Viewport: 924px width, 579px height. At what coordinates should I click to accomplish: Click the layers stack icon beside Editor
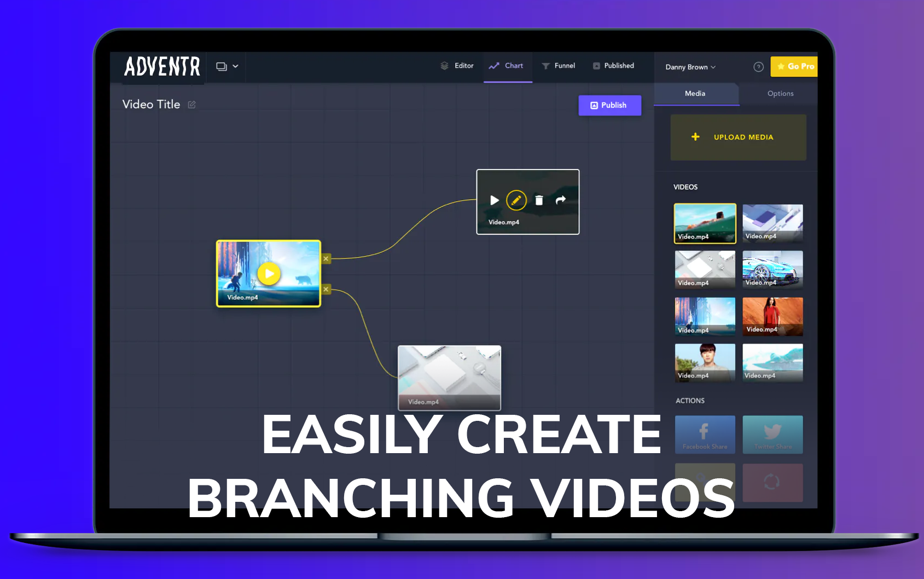(443, 66)
